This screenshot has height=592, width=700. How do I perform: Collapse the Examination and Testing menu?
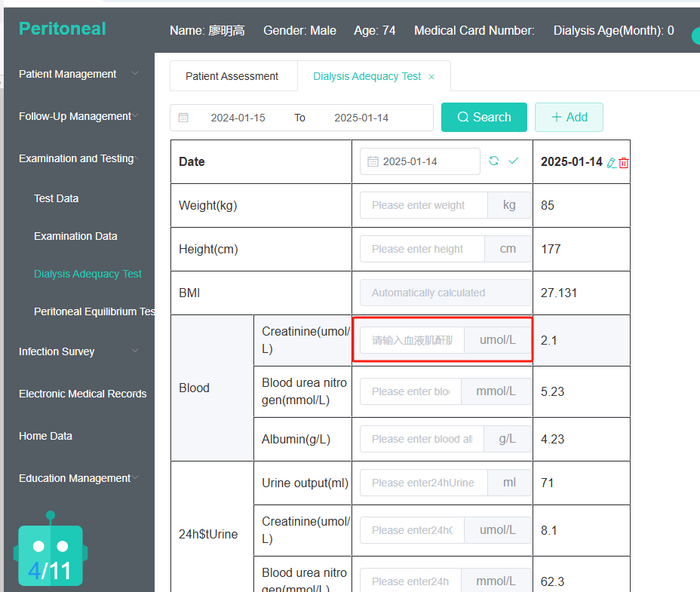click(x=78, y=158)
